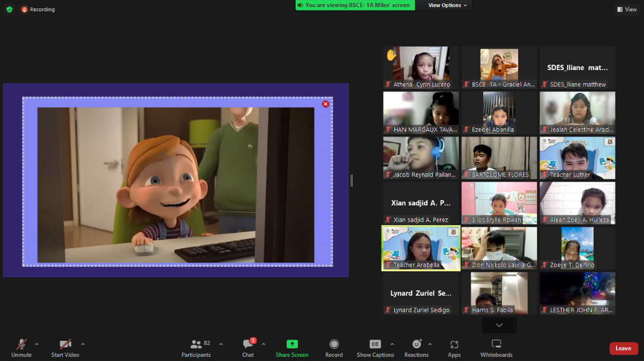
Task: Click the Recording indicator
Action: 38,9
